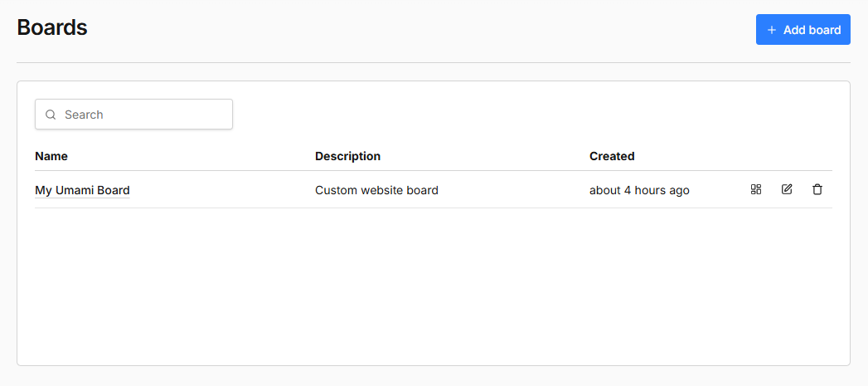Screen dimensions: 868x386
Task: Click the edit pencil icon for My Umami Board
Action: click(787, 189)
